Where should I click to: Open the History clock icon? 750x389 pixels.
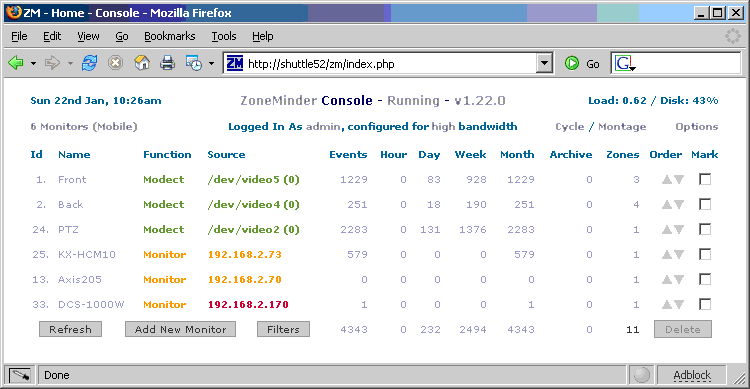pyautogui.click(x=194, y=63)
